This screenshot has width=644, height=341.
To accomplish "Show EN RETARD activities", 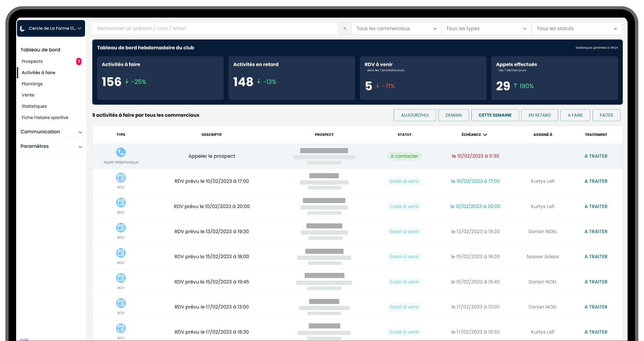I will click(x=539, y=115).
